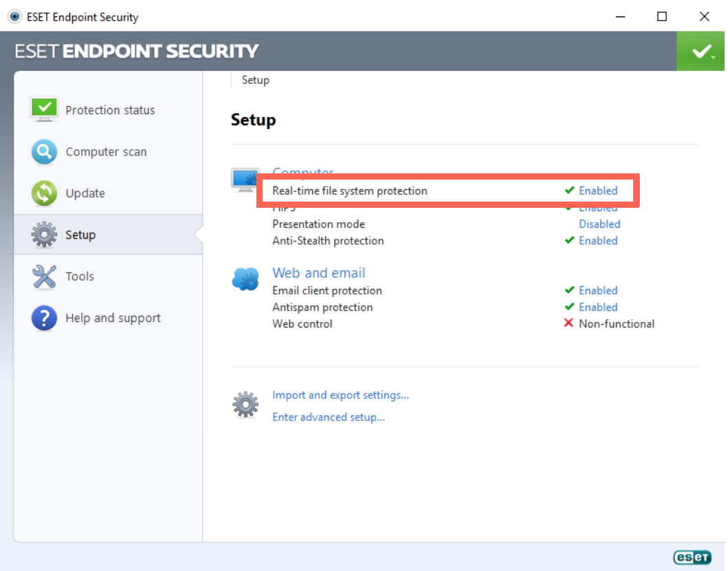Toggle Presentation mode Disabled status
The height and width of the screenshot is (571, 728).
[x=599, y=224]
